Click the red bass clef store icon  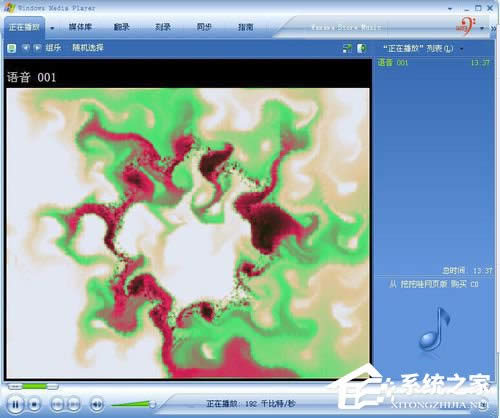click(466, 26)
